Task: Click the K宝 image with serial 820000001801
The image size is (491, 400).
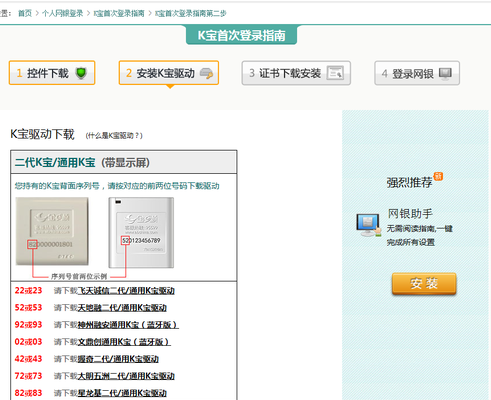Action: [x=52, y=231]
